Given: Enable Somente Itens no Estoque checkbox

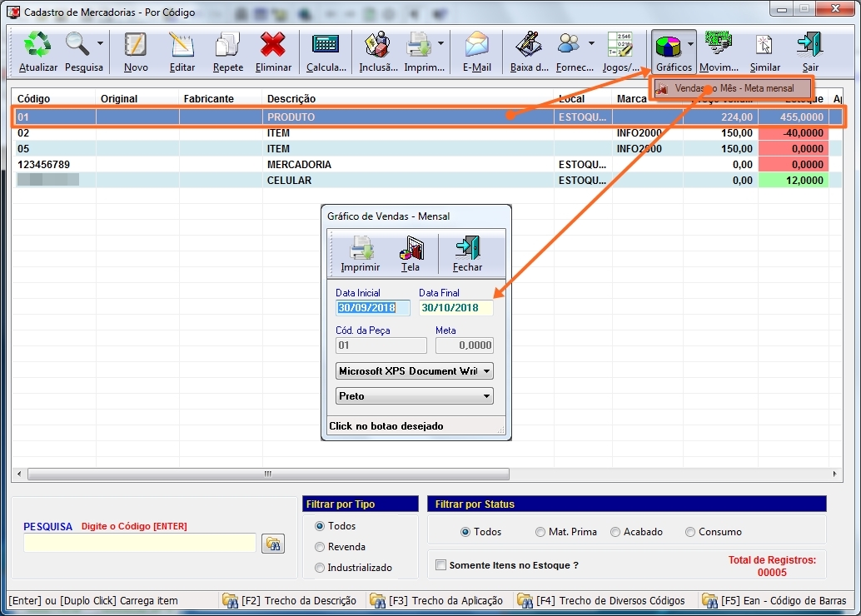Looking at the screenshot, I should 440,565.
